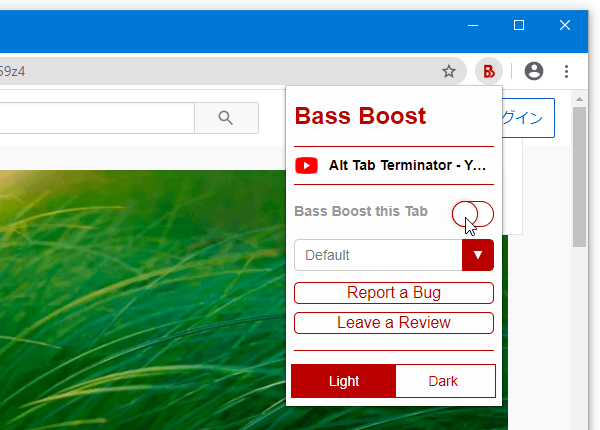Open Chrome's three-dot menu
This screenshot has height=430, width=600.
[x=566, y=71]
